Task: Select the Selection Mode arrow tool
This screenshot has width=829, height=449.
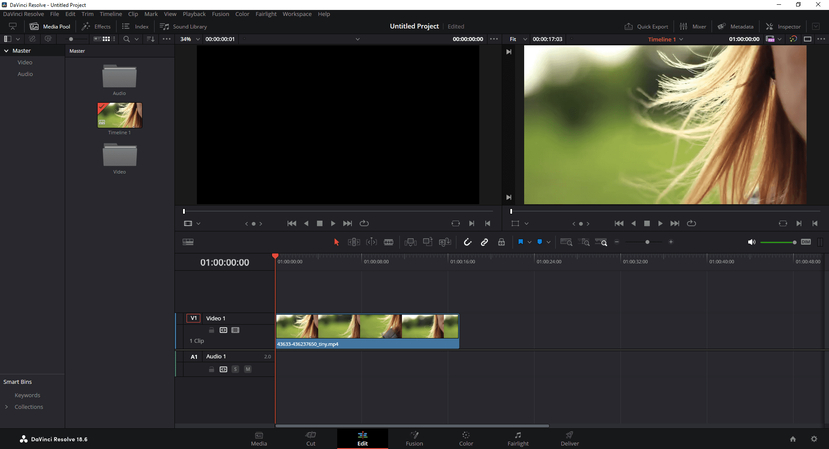Action: coord(336,242)
